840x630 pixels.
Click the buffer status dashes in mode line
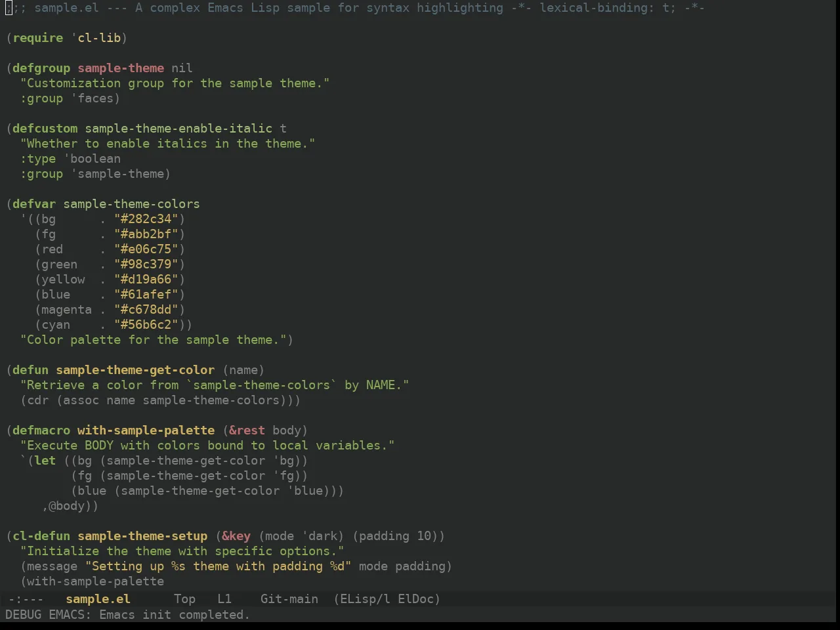[x=26, y=598]
